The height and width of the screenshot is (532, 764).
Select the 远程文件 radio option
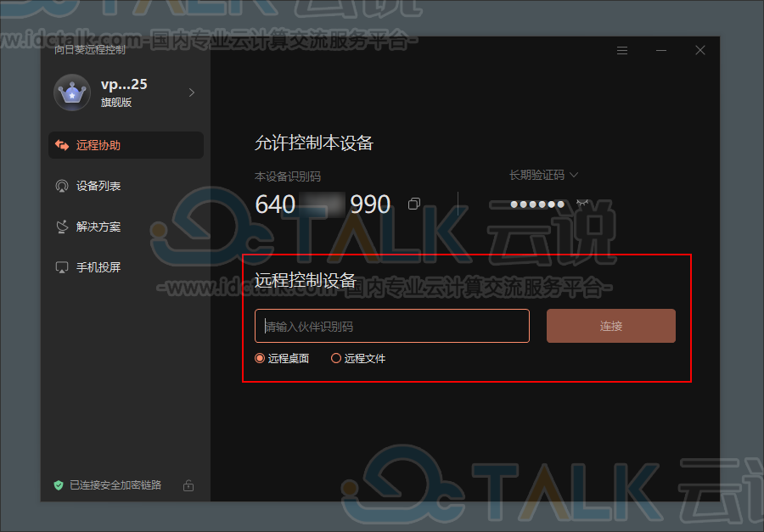point(358,359)
